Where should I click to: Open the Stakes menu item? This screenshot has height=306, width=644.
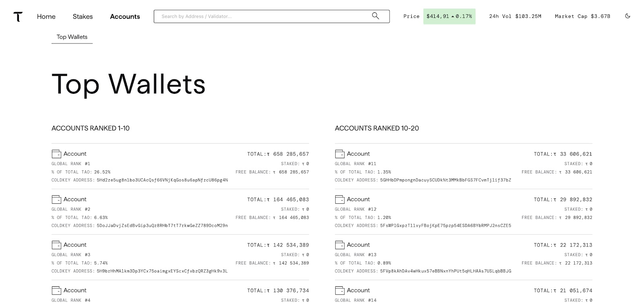click(x=83, y=17)
